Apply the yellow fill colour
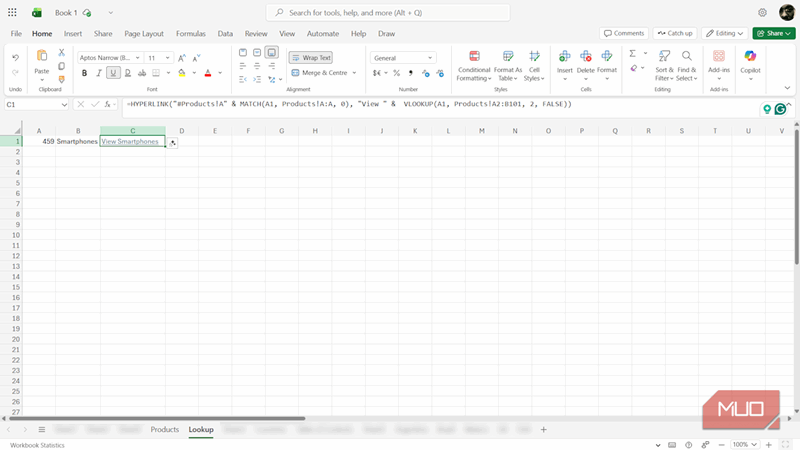This screenshot has height=450, width=800. pos(182,73)
